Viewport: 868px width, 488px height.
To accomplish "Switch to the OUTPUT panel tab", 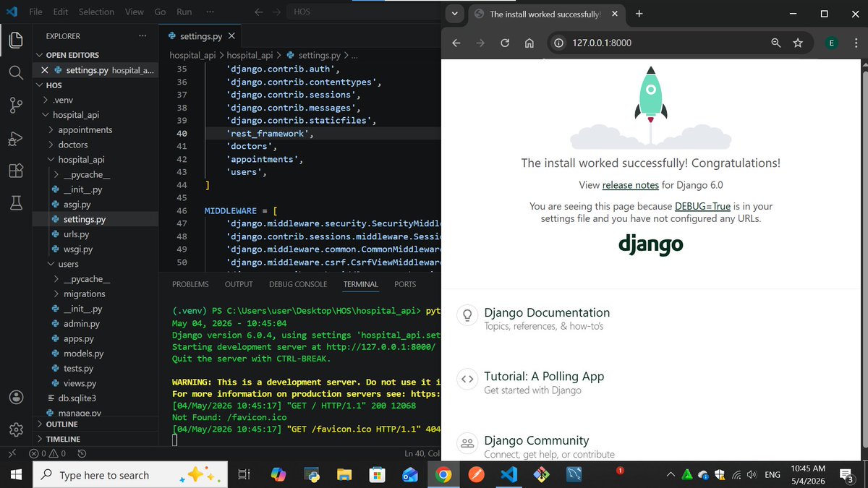I will point(239,284).
